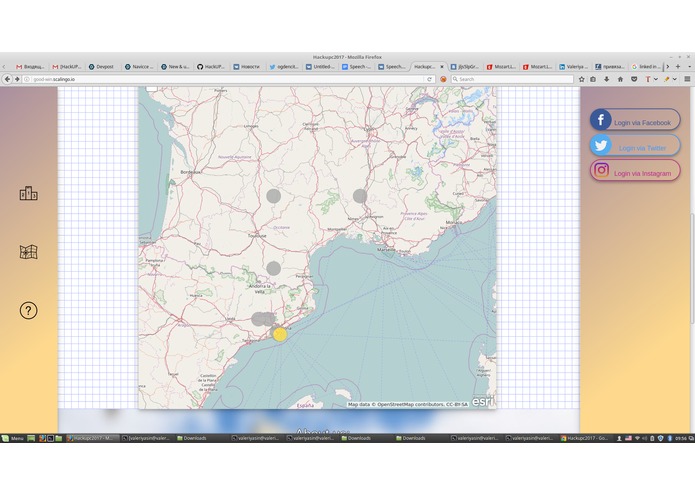Viewport: 695px width, 494px height.
Task: Switch to the Devpost tab
Action: [102, 66]
